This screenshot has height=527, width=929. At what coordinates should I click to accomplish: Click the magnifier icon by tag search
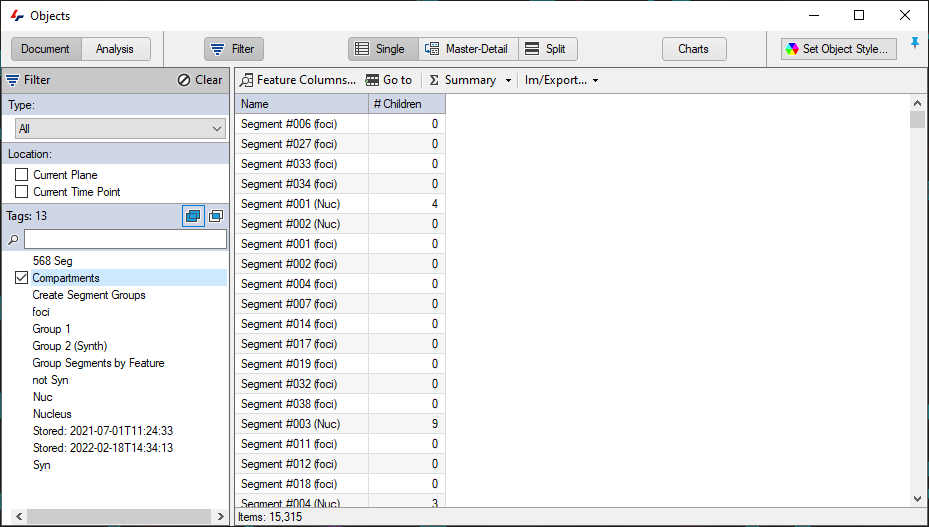coord(13,240)
